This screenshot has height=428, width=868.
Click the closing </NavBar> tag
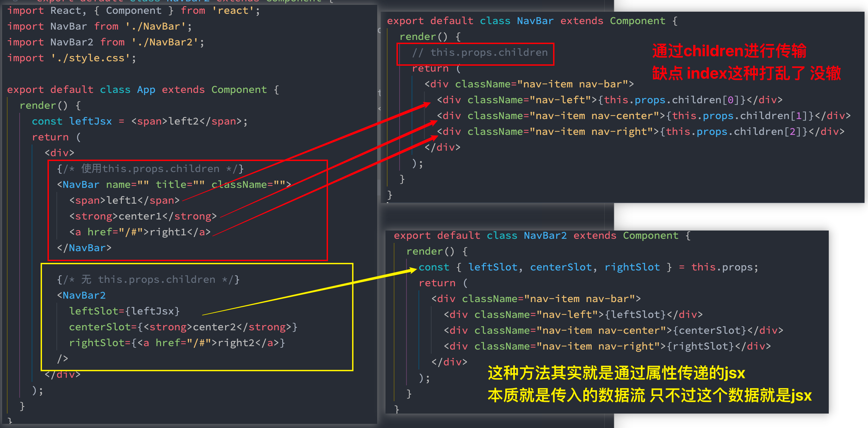[x=84, y=248]
